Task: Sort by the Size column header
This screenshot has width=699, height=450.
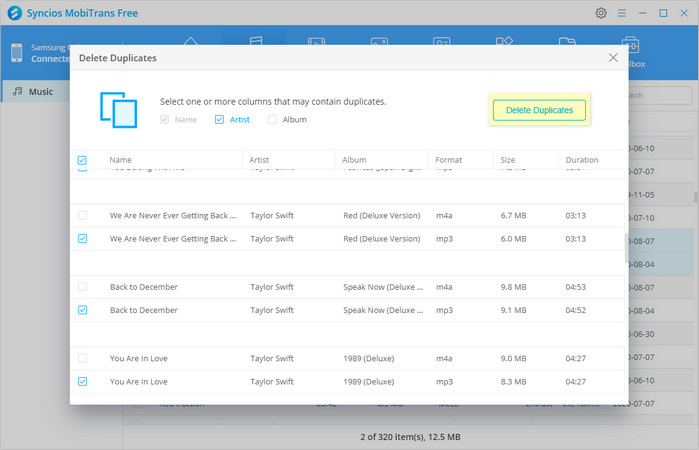Action: click(x=507, y=160)
